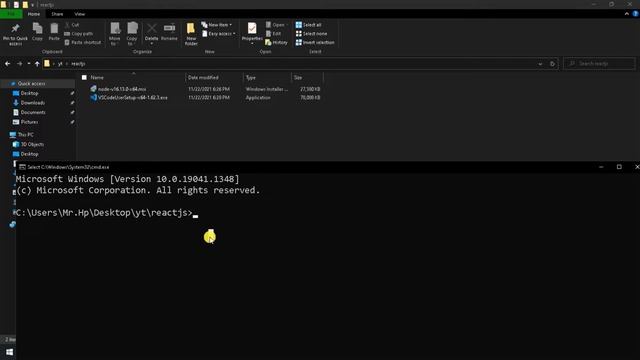640x360 pixels.
Task: Go back with the Explorer back arrow
Action: (8, 64)
